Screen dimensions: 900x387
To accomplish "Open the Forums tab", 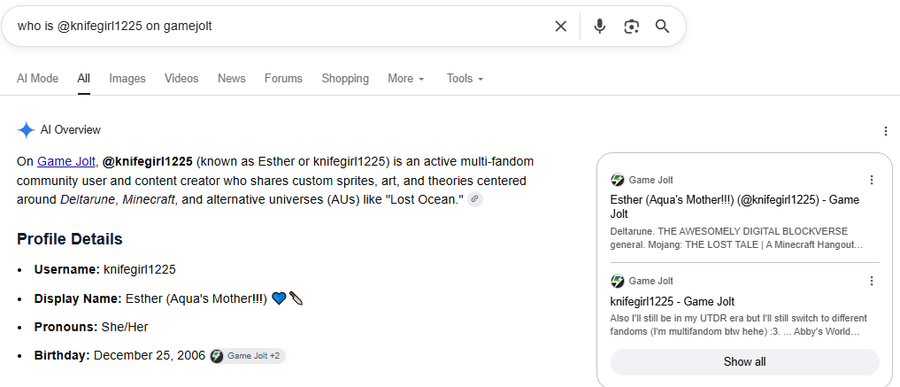I will (284, 79).
